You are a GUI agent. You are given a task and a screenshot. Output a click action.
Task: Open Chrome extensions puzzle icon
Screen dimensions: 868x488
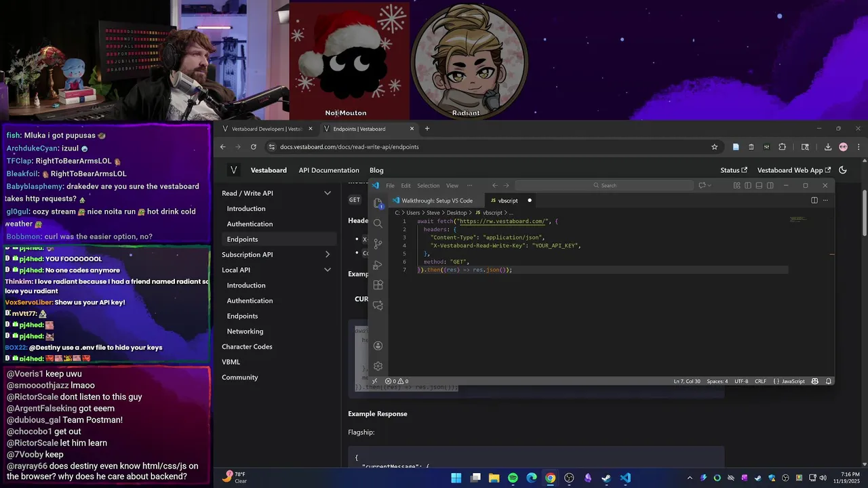coord(782,146)
